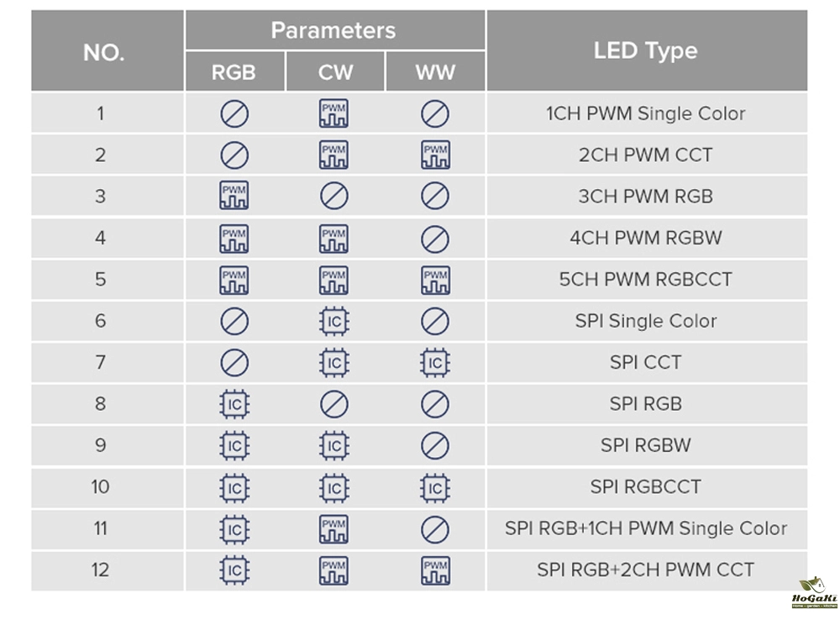Click the PWM icon in row 3 RGB column

click(234, 197)
